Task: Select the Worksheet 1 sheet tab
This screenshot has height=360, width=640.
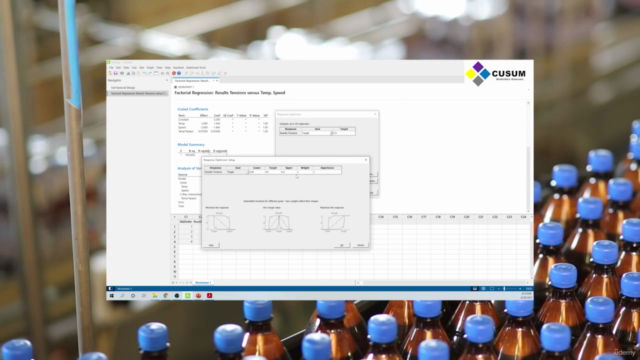Action: [x=203, y=282]
